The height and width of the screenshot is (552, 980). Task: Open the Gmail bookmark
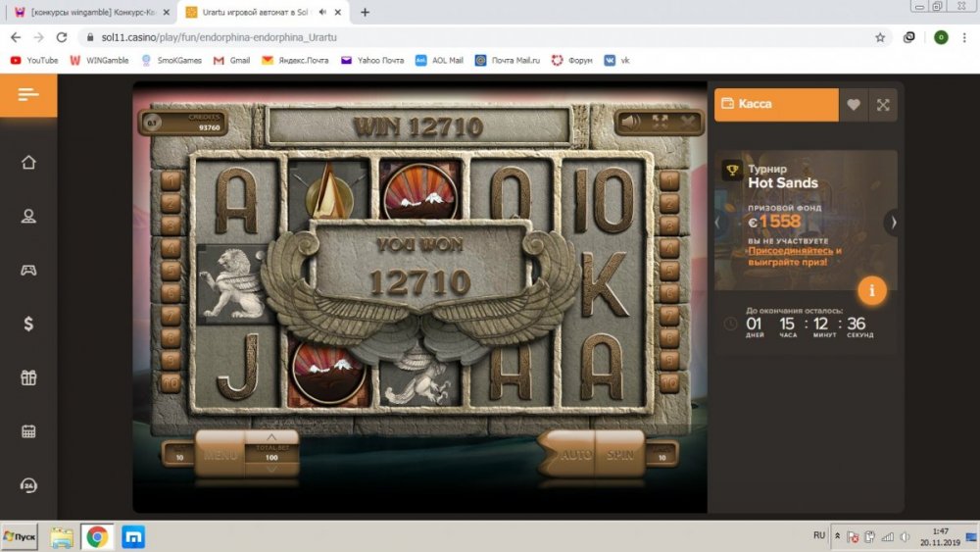231,60
